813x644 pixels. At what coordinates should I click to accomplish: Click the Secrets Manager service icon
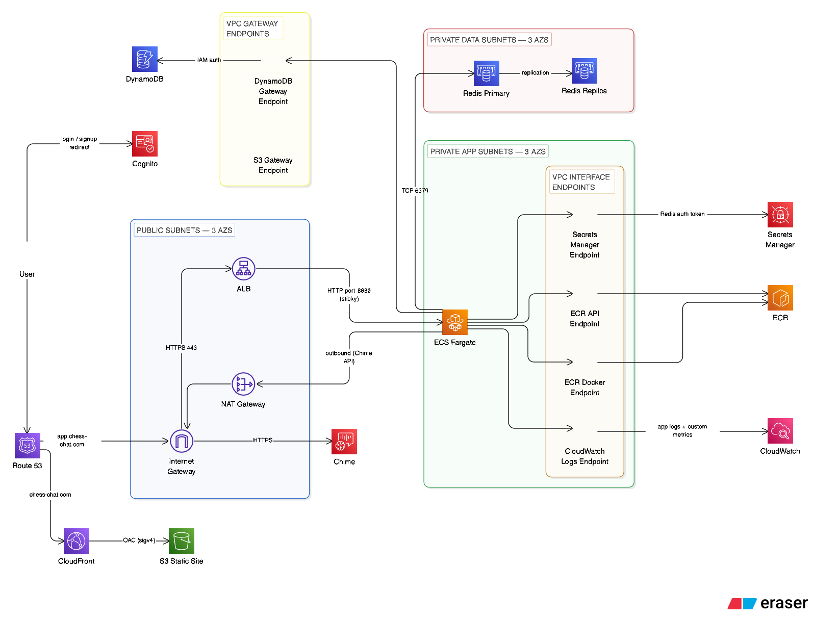(x=780, y=215)
